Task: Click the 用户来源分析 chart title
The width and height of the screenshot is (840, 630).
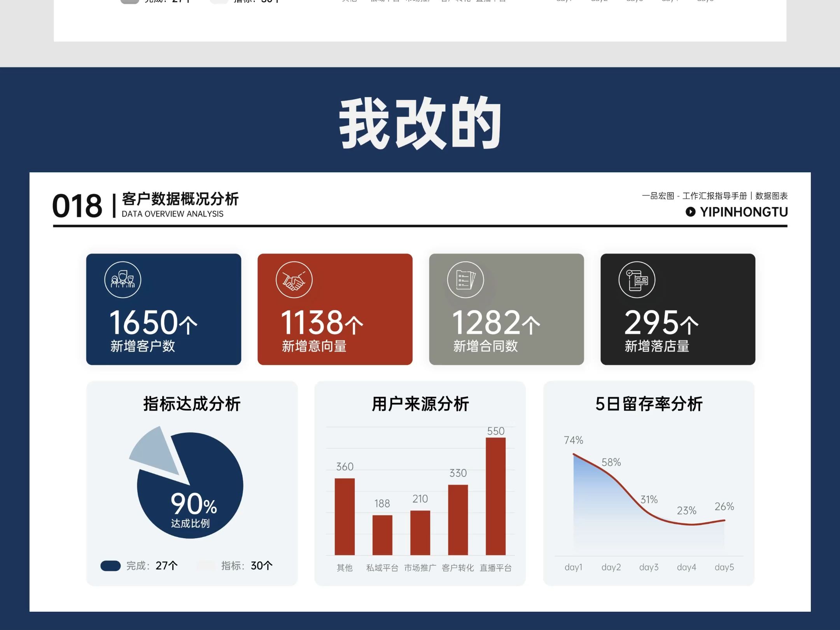Action: pos(420,404)
